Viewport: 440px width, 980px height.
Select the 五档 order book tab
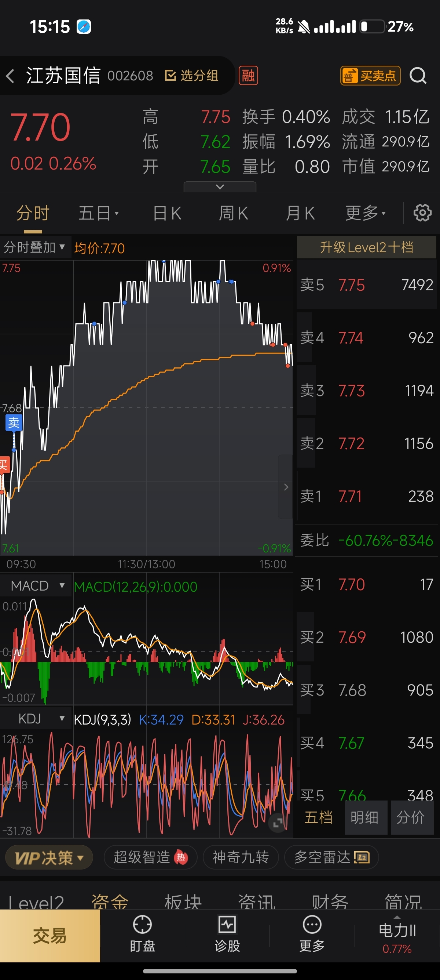tap(318, 817)
